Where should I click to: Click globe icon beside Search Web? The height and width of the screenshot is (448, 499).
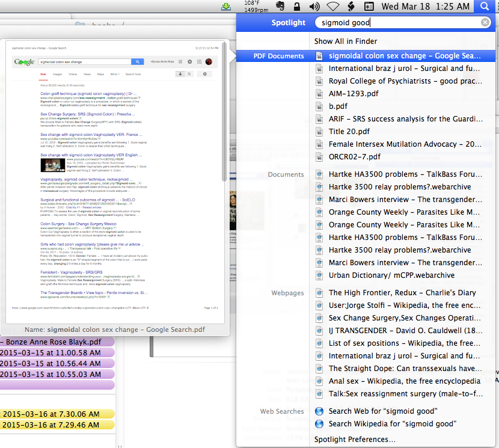click(319, 411)
